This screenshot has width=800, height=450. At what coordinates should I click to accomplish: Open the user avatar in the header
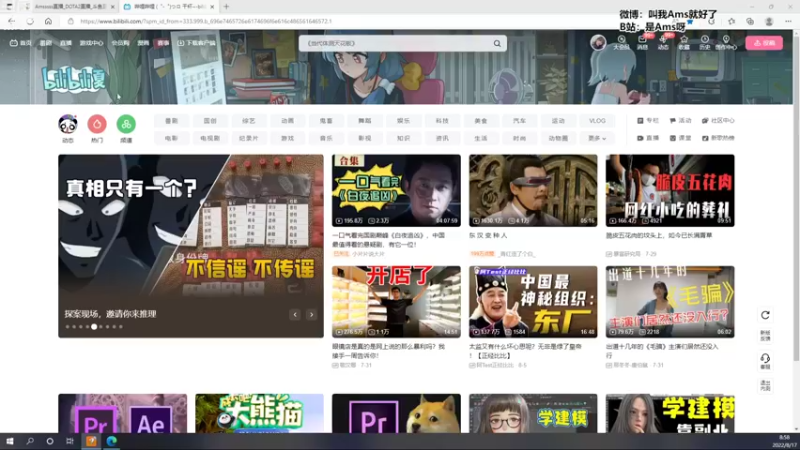click(x=598, y=43)
